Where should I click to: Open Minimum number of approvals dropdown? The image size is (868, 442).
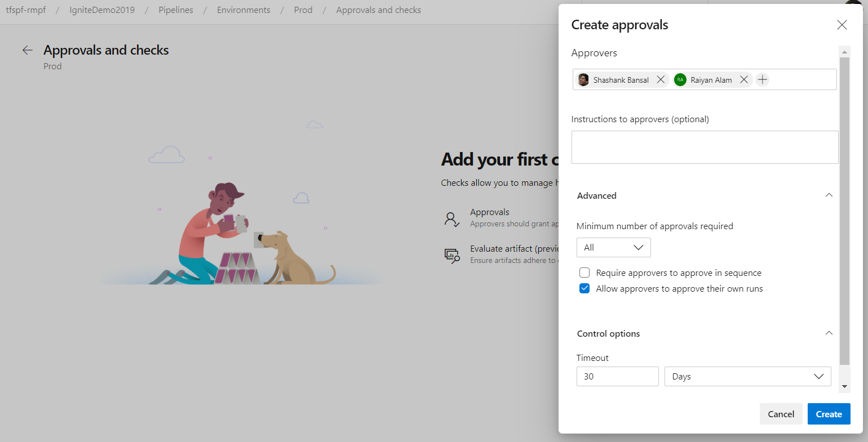pos(613,248)
